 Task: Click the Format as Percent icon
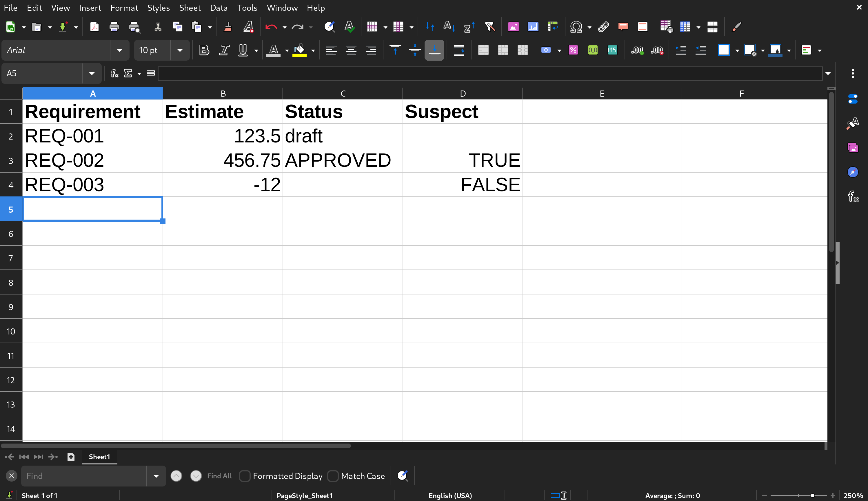pos(573,50)
